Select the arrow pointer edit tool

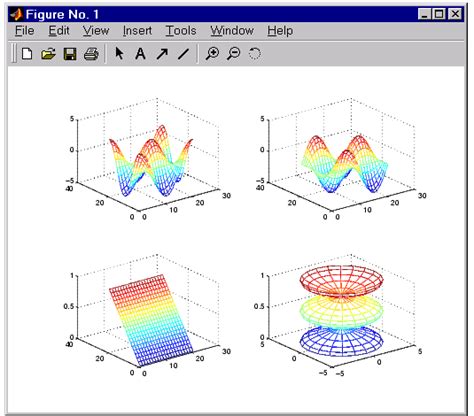point(119,53)
